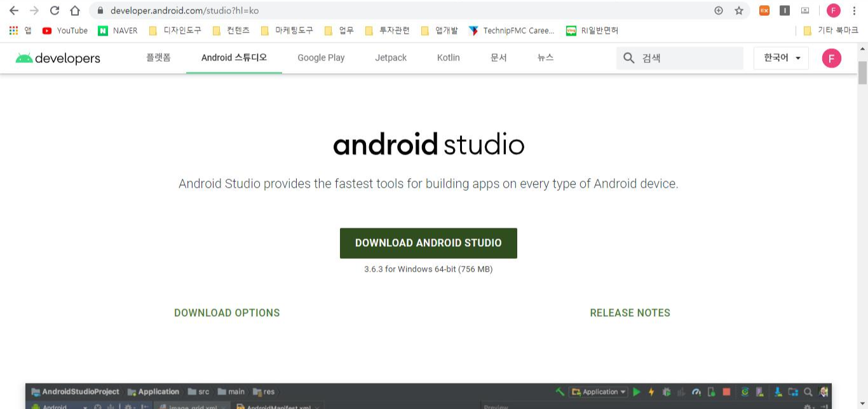Expand the 투자관련 bookmark folder
Screen dimensions: 868x409
(x=387, y=30)
